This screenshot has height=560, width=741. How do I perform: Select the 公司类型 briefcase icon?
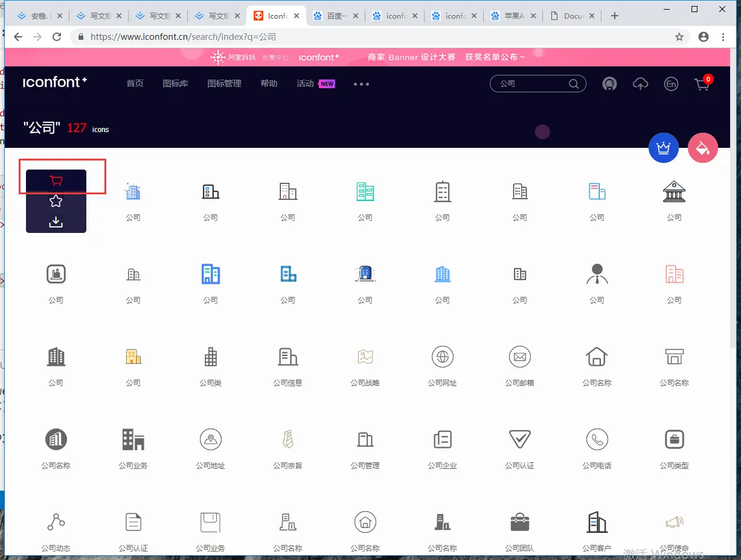coord(674,440)
